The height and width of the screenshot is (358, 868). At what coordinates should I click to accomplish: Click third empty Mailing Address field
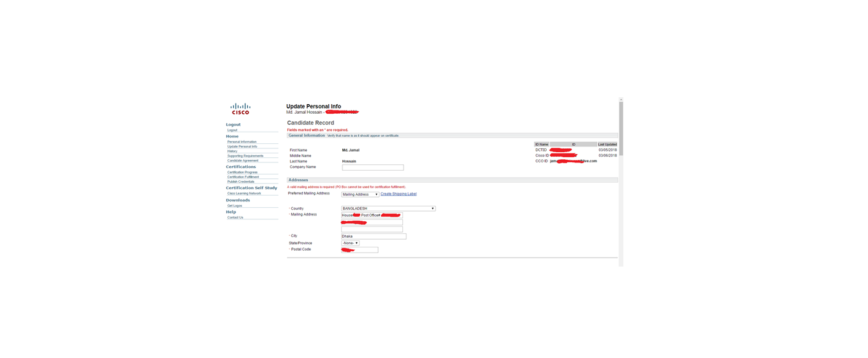coord(372,230)
